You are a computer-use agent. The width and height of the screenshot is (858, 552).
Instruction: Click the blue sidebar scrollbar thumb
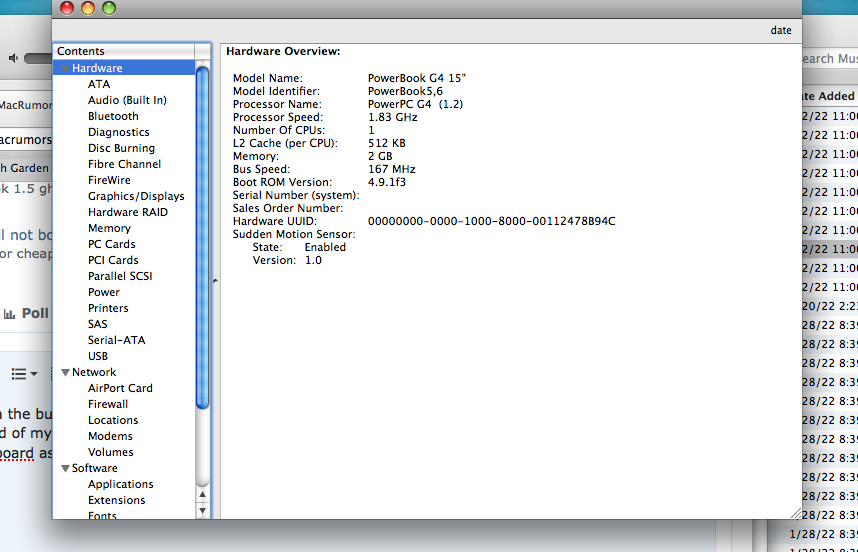coord(203,240)
